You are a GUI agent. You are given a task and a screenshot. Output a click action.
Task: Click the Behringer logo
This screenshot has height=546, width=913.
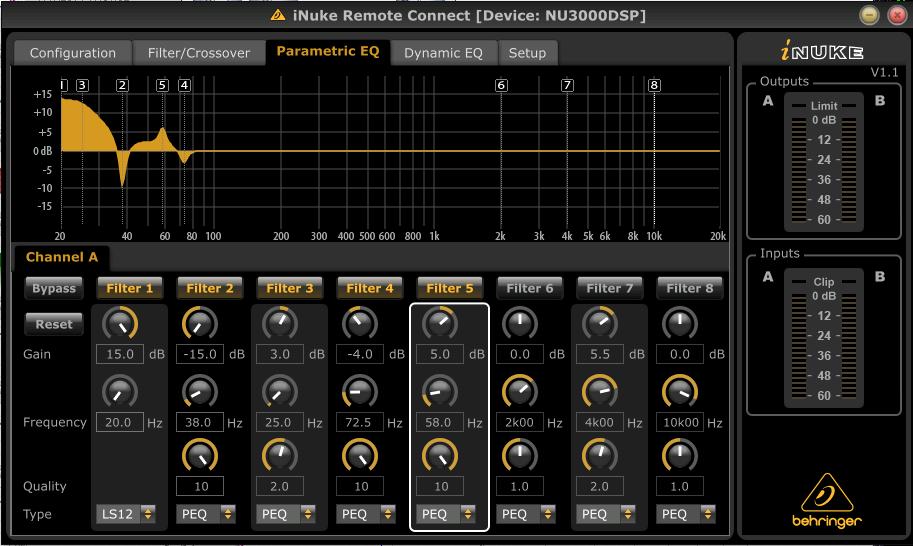(824, 499)
